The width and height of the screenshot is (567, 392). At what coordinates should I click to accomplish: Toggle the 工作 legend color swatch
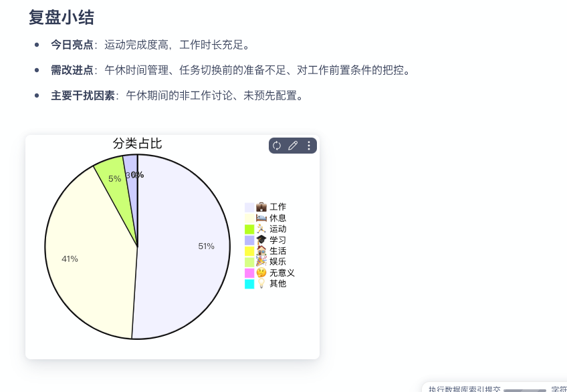[249, 207]
